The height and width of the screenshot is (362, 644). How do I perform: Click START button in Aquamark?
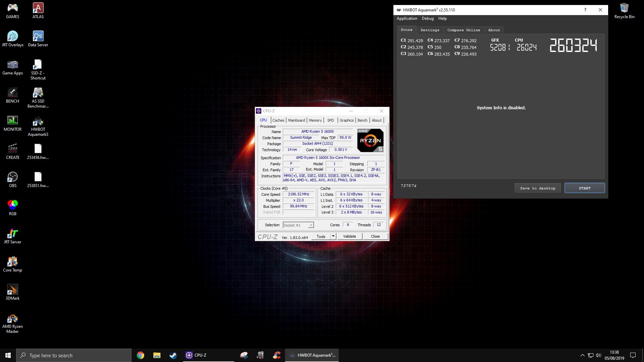[x=585, y=188]
